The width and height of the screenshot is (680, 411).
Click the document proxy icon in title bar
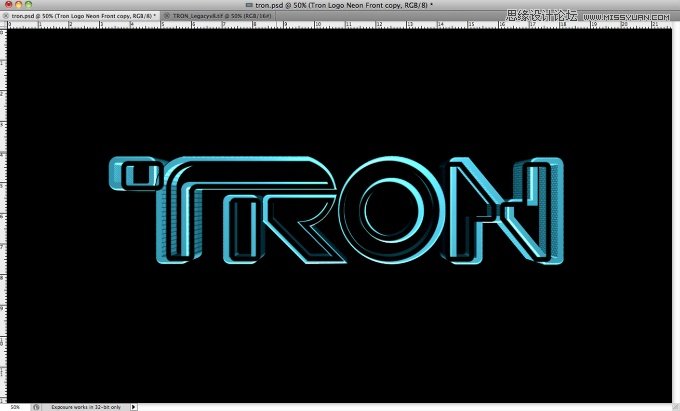coord(249,5)
